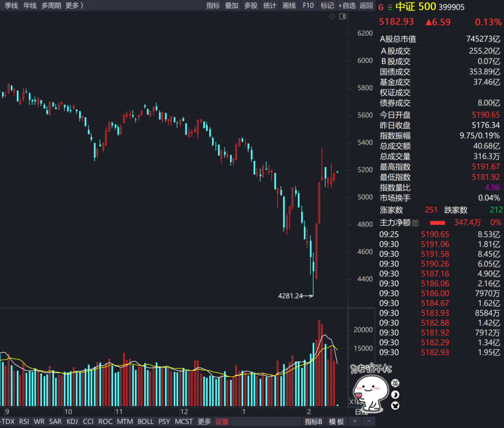Screen dimensions: 504x428
Task: Select the WR indicator tab
Action: (x=39, y=421)
